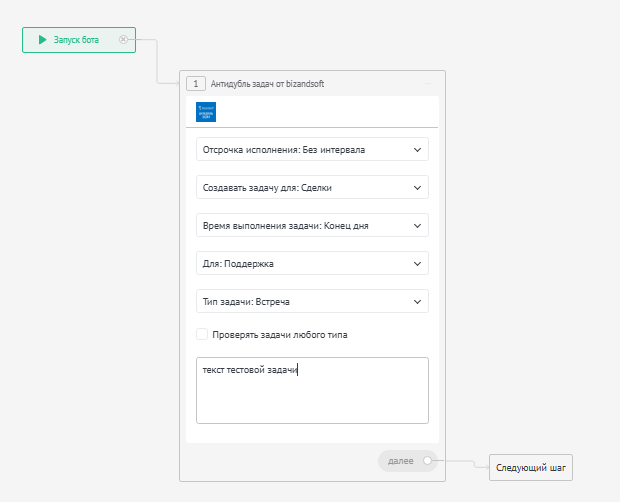The width and height of the screenshot is (620, 502).
Task: Open the Для: Поддержка dropdown
Action: pos(312,263)
